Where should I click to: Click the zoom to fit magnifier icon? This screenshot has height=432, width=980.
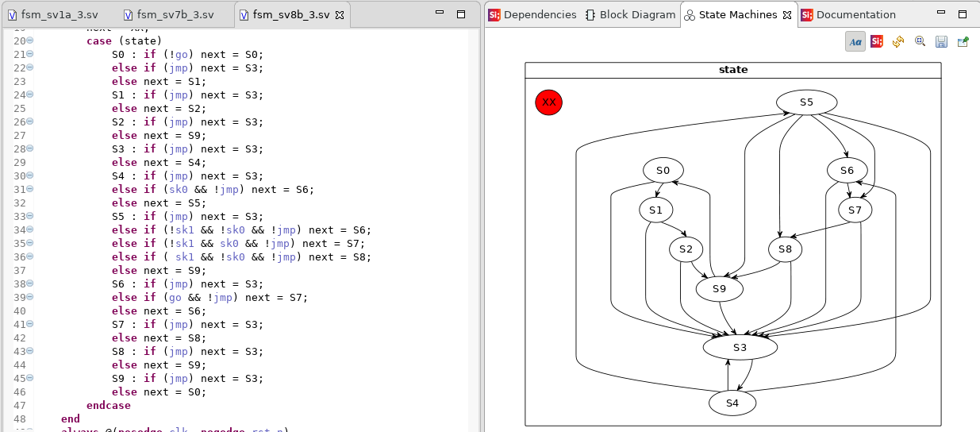point(920,41)
